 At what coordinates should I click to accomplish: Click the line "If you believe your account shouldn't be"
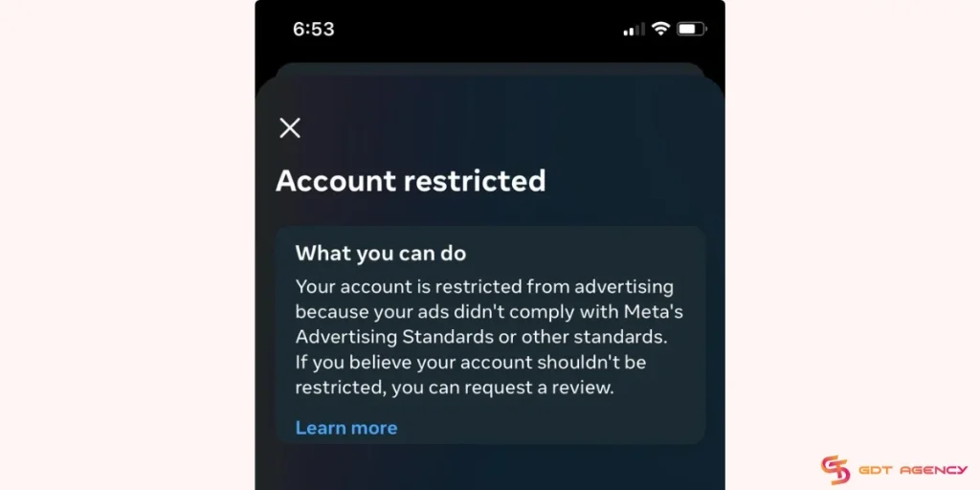(471, 362)
